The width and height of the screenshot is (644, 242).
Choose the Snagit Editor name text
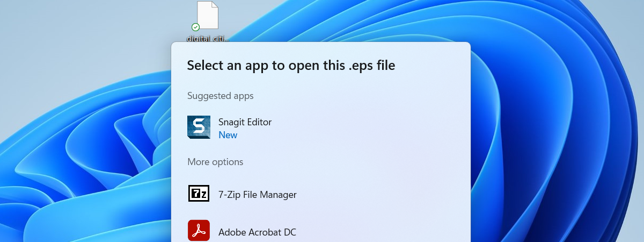click(x=245, y=122)
